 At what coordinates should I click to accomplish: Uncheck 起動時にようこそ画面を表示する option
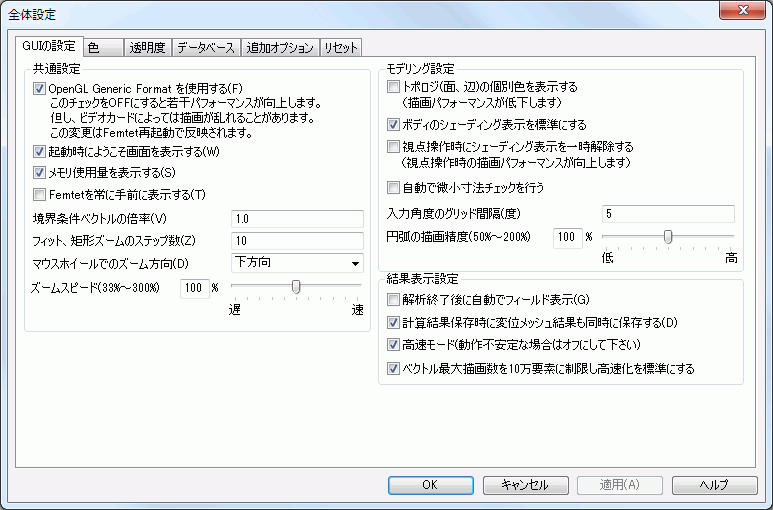click(x=40, y=152)
